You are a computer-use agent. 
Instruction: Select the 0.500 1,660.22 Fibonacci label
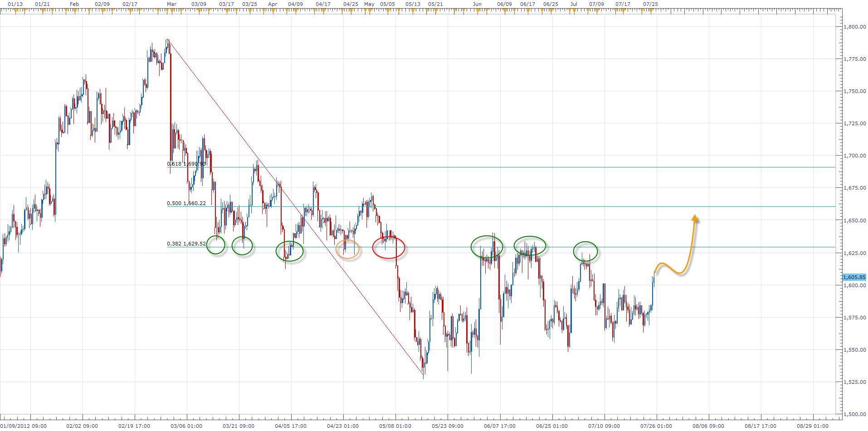[x=186, y=203]
